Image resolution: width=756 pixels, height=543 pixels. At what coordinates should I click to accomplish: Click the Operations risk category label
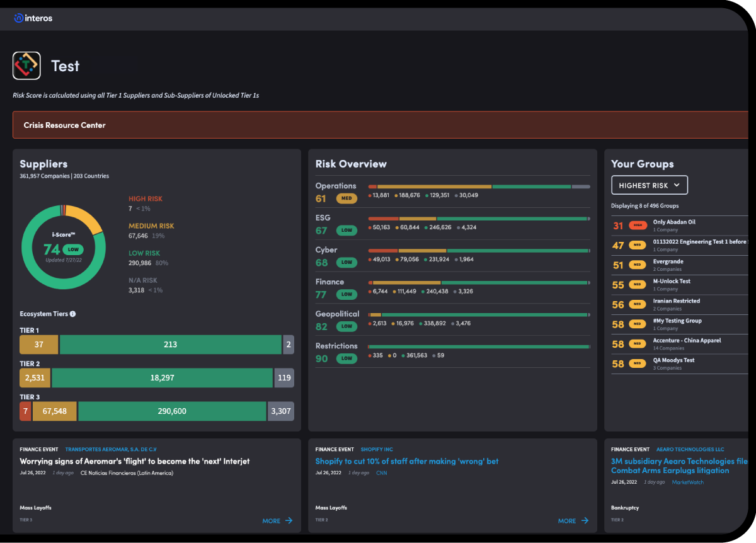click(x=336, y=186)
